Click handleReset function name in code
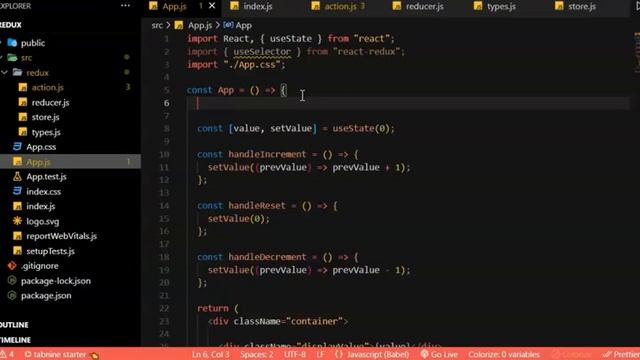640x360 pixels. 257,206
